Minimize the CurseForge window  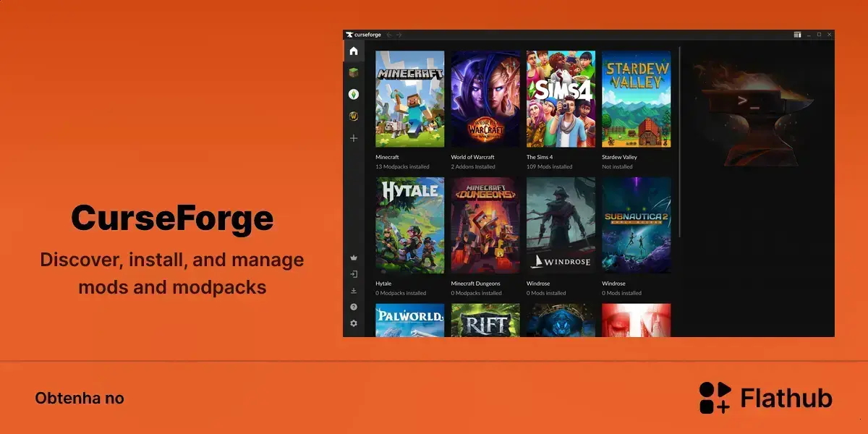809,35
